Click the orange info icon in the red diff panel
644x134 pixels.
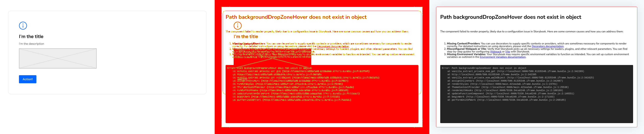coord(237,25)
